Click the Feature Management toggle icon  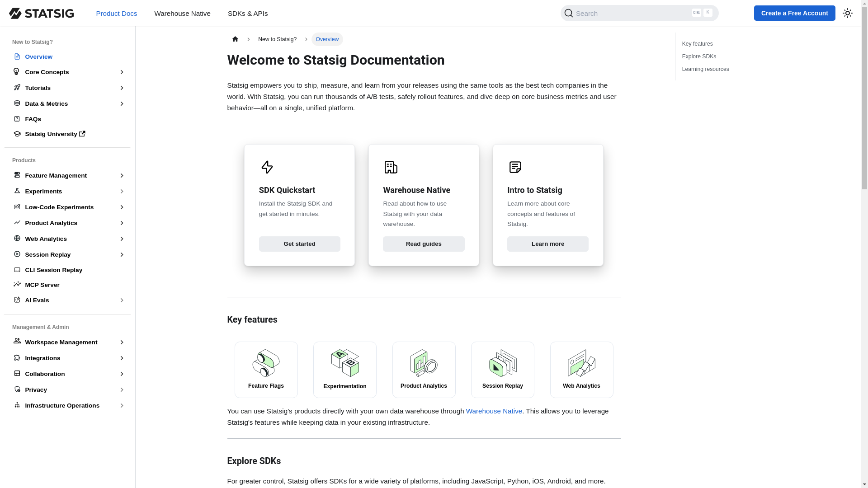click(x=17, y=175)
